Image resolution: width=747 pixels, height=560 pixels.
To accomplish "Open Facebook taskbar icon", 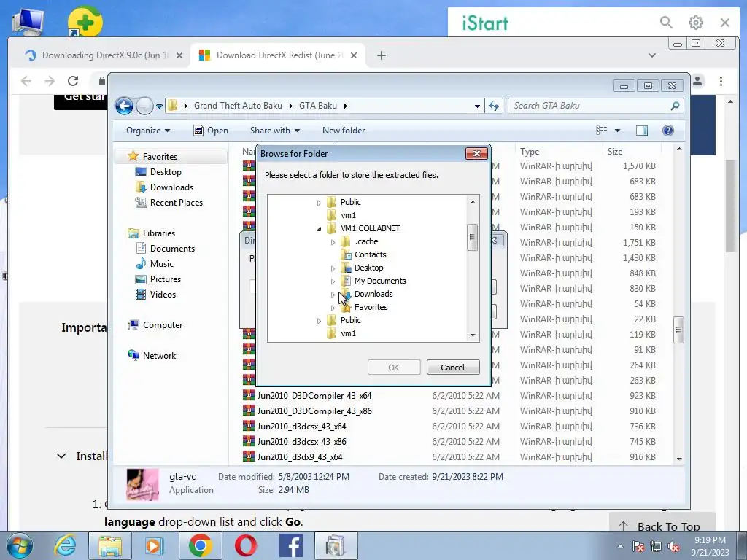I will 290,545.
